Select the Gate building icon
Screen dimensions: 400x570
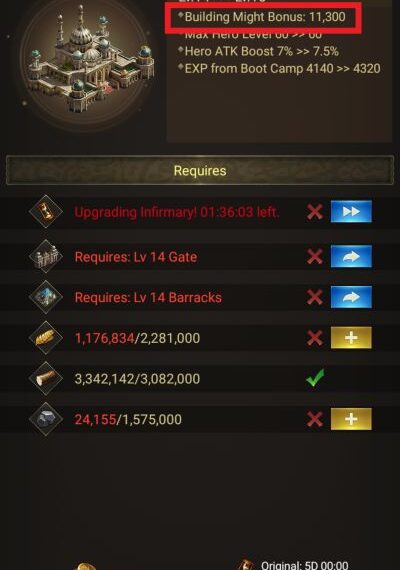tap(45, 257)
